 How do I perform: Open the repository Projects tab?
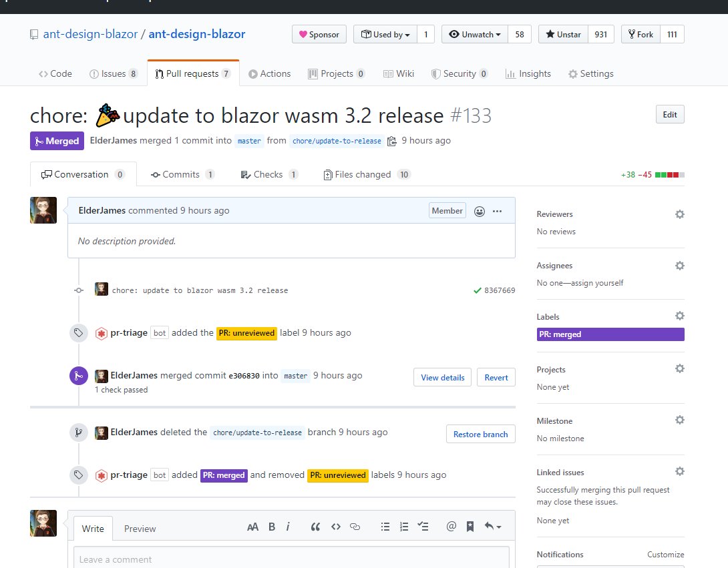pos(337,74)
